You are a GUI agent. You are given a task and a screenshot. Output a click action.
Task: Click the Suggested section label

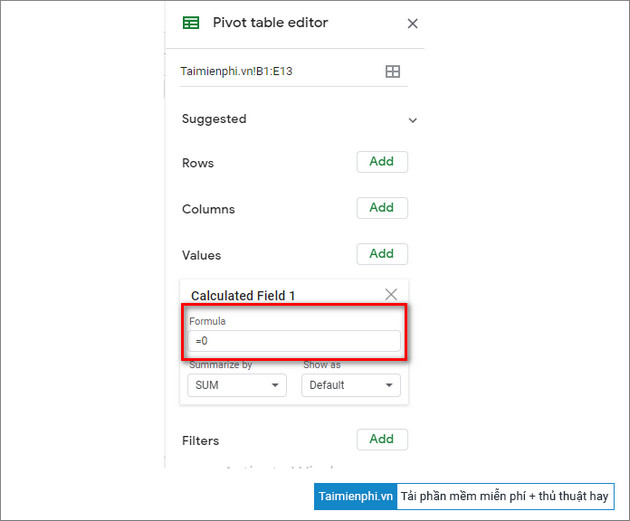[x=214, y=119]
